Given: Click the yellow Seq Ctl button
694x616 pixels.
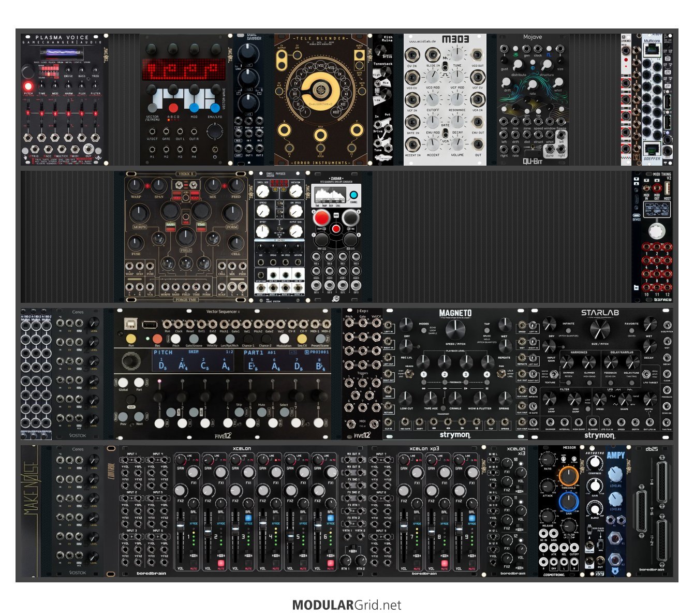Looking at the screenshot, I should tap(302, 339).
